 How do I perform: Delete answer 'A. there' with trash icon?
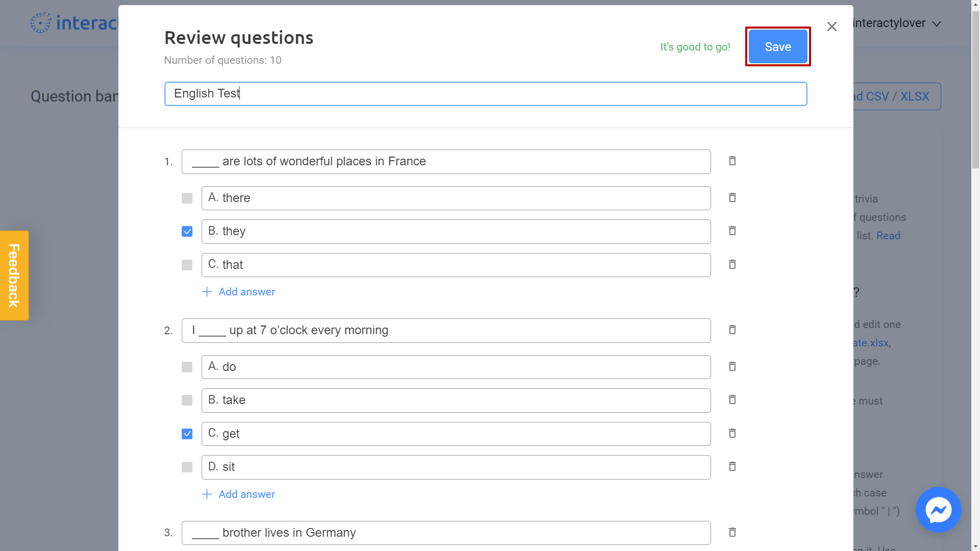[732, 198]
